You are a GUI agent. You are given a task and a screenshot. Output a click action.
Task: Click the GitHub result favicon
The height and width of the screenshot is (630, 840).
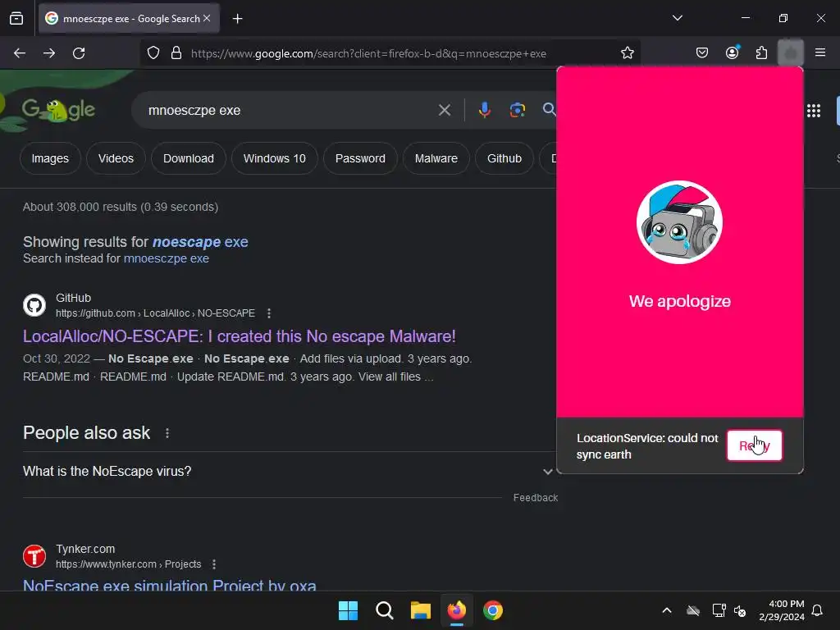coord(34,305)
